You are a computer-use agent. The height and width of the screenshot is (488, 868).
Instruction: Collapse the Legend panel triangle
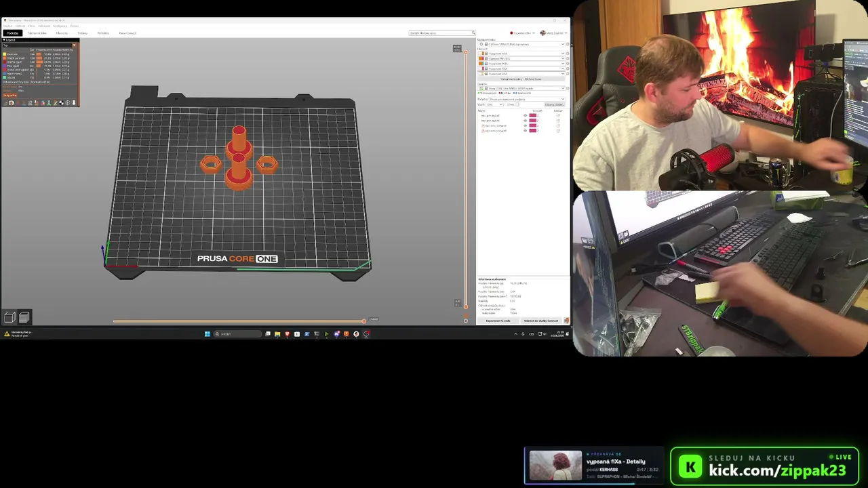pyautogui.click(x=3, y=40)
